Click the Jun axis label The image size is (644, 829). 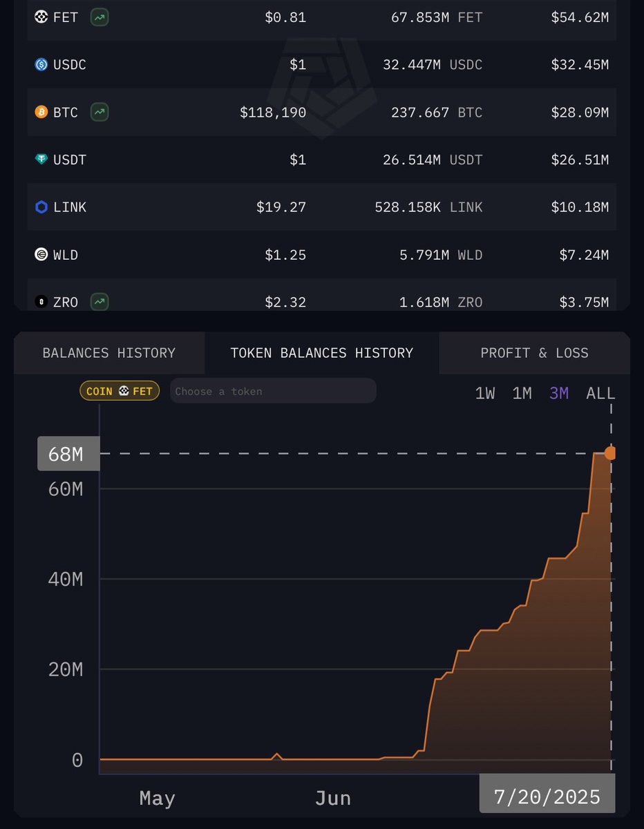(x=332, y=799)
